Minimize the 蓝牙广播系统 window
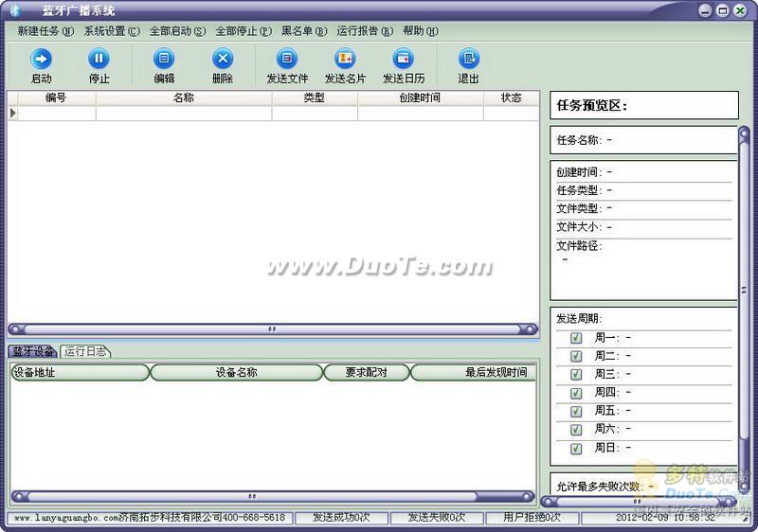This screenshot has height=532, width=758. tap(705, 10)
